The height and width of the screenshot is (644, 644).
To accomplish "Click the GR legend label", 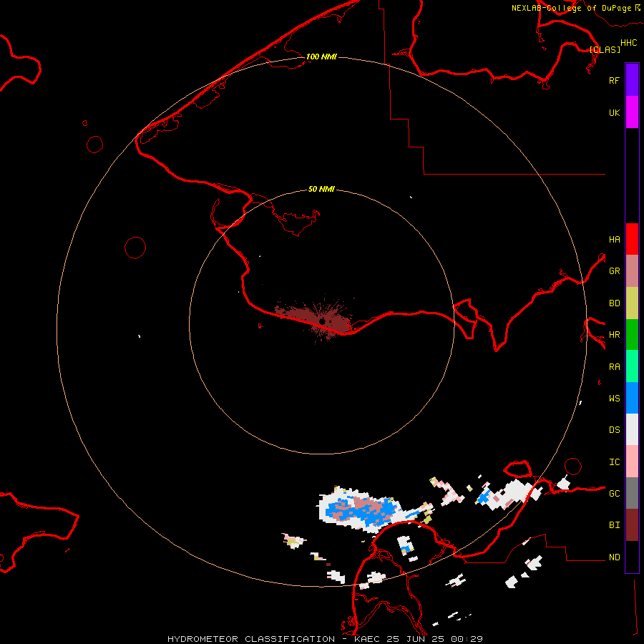I will coord(614,271).
